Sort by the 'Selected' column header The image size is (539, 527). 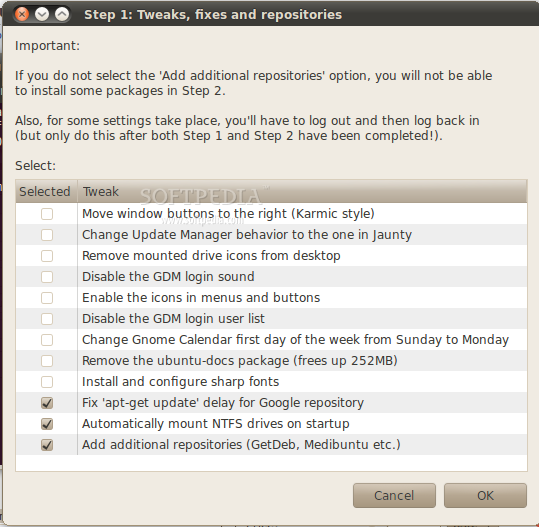[46, 191]
